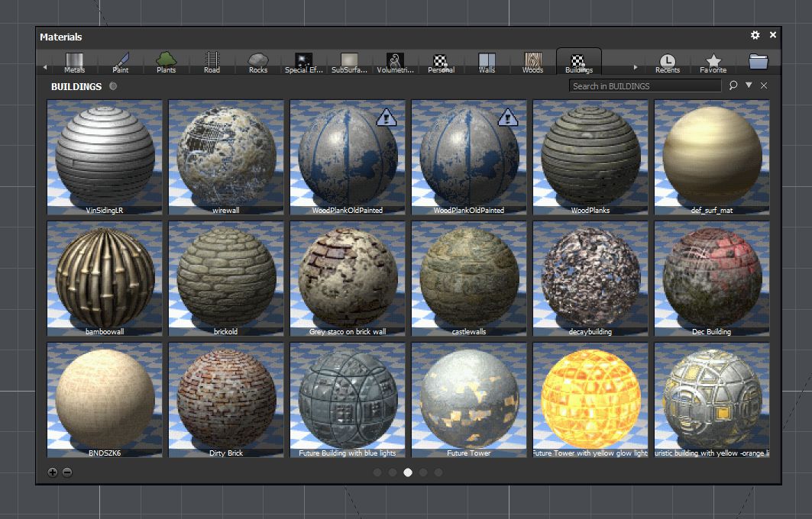Open the Paint material category

pyautogui.click(x=120, y=63)
